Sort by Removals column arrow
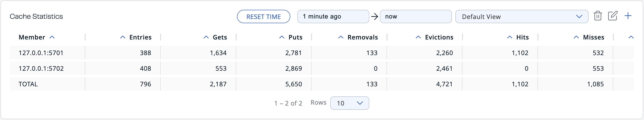Screen dimensions: 644x120 click(x=341, y=37)
